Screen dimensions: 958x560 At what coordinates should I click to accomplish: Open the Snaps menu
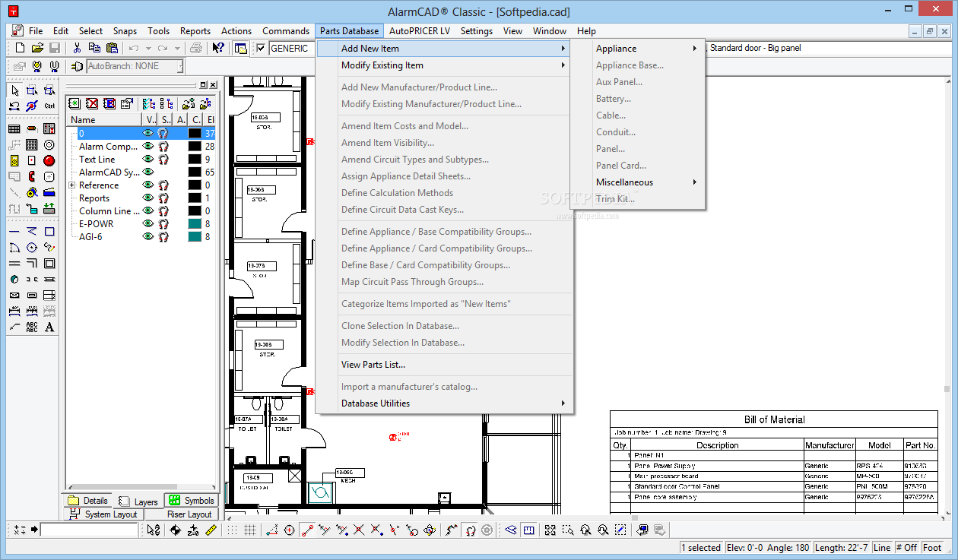pos(125,31)
